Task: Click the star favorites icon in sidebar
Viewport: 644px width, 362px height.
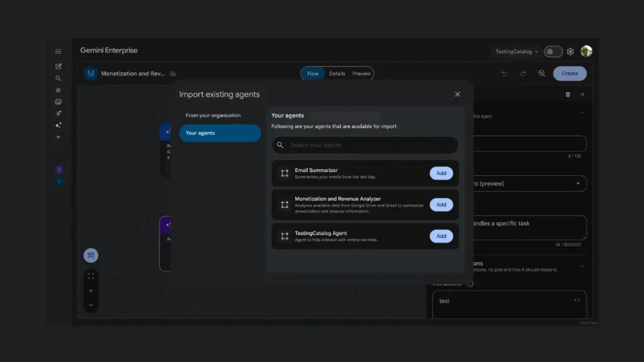Action: (58, 90)
